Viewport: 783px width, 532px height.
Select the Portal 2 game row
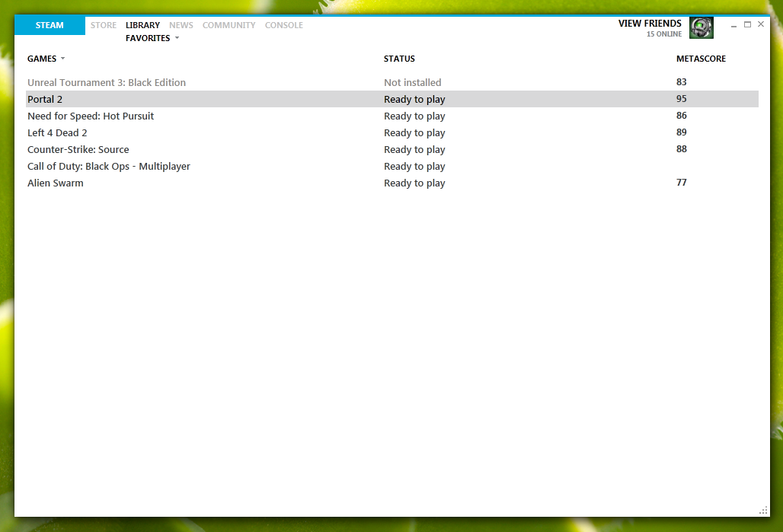point(392,99)
